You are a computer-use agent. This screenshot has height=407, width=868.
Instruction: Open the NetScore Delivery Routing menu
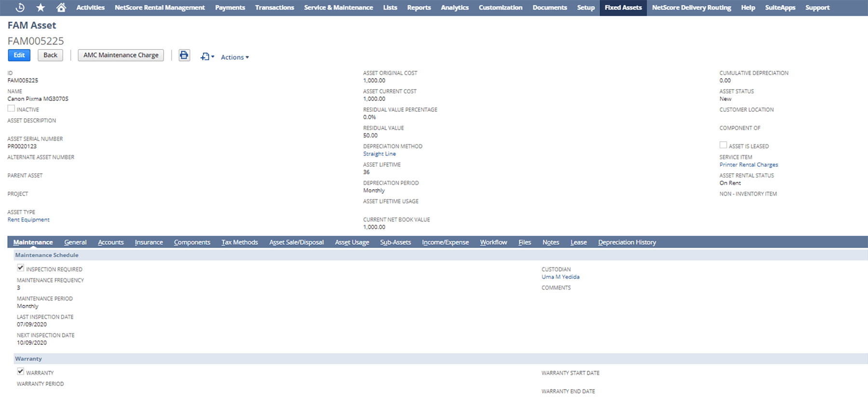(x=692, y=8)
